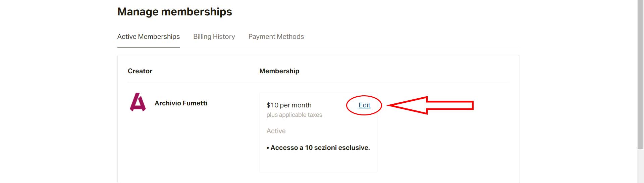Click the scrollbar track below the thumb
This screenshot has height=183, width=644.
click(640, 166)
